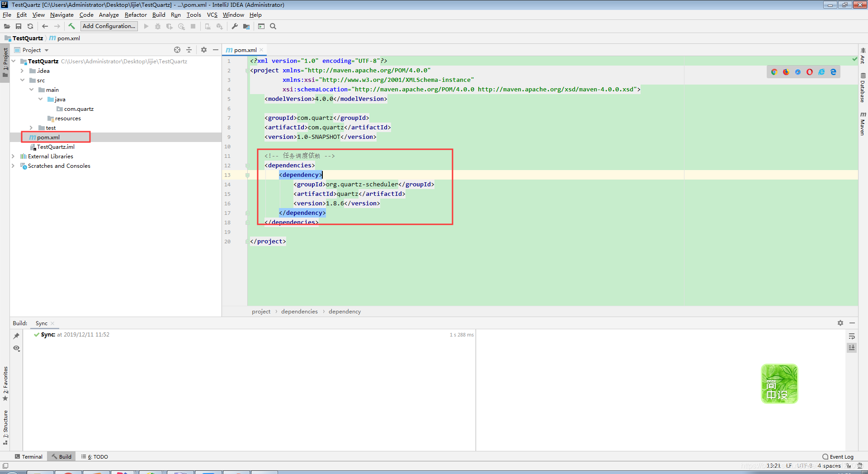Open the Maven tool window
The image size is (868, 474).
click(863, 123)
